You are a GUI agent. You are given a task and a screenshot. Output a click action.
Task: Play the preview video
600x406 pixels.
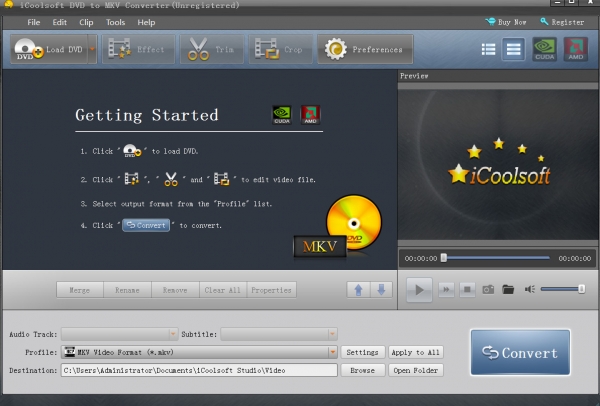coord(419,290)
